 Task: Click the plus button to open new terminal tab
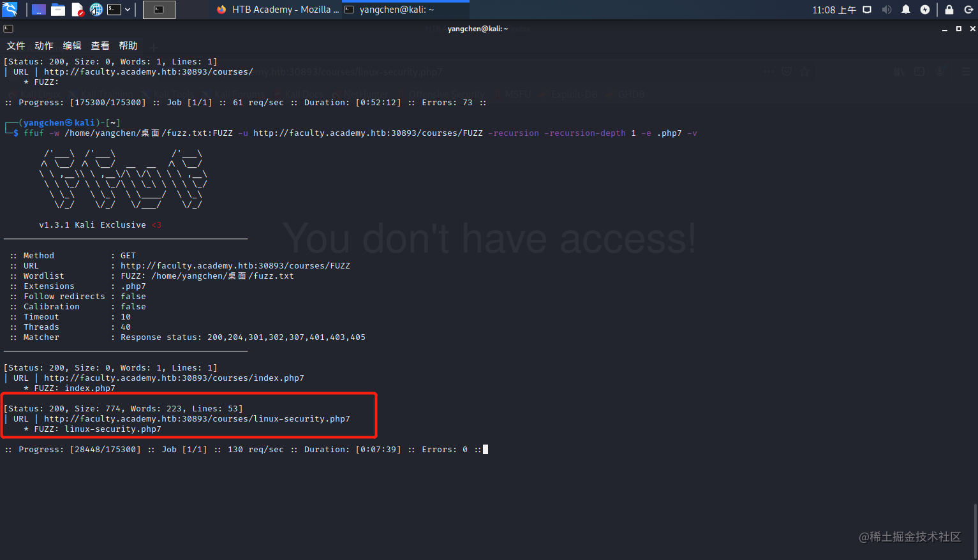click(x=153, y=47)
